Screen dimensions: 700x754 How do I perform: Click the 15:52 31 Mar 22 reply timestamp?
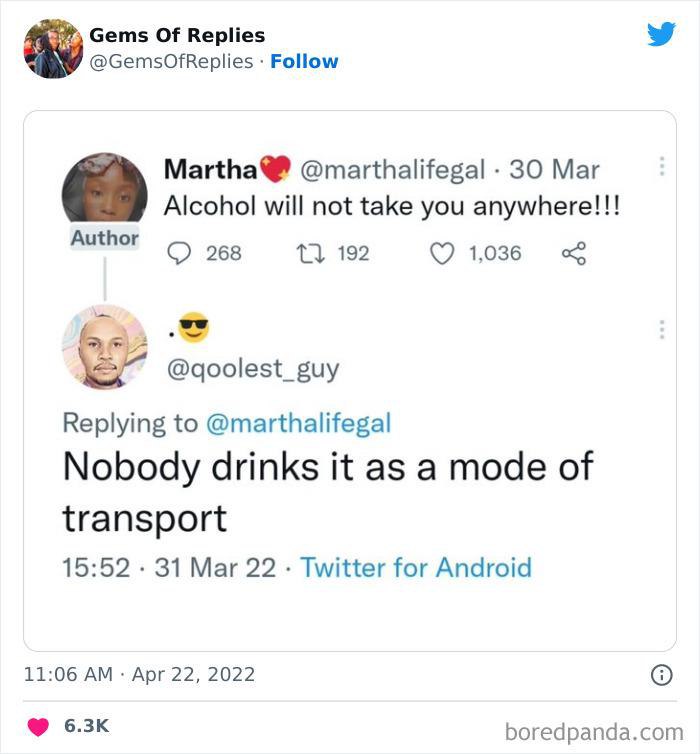168,568
